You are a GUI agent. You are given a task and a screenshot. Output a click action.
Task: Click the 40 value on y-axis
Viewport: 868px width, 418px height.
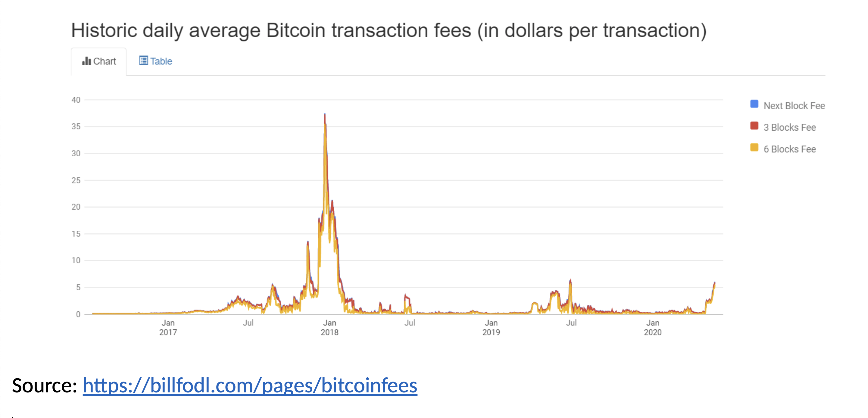[76, 100]
